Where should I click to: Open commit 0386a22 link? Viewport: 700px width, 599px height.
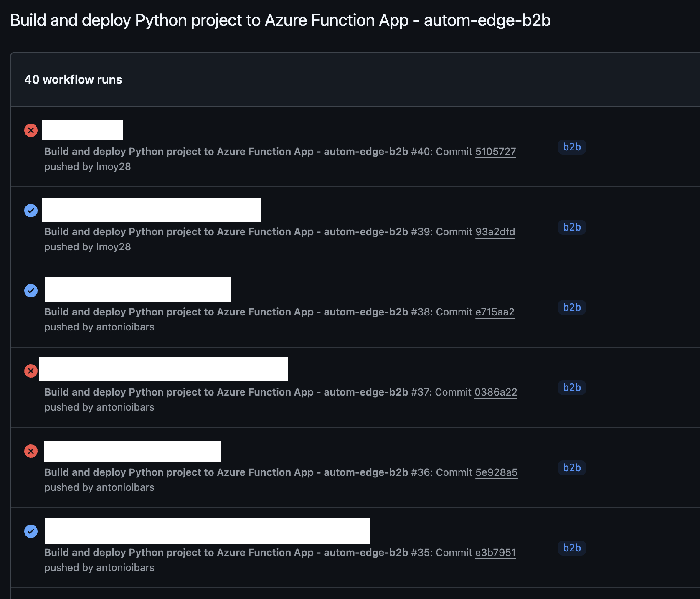tap(496, 392)
